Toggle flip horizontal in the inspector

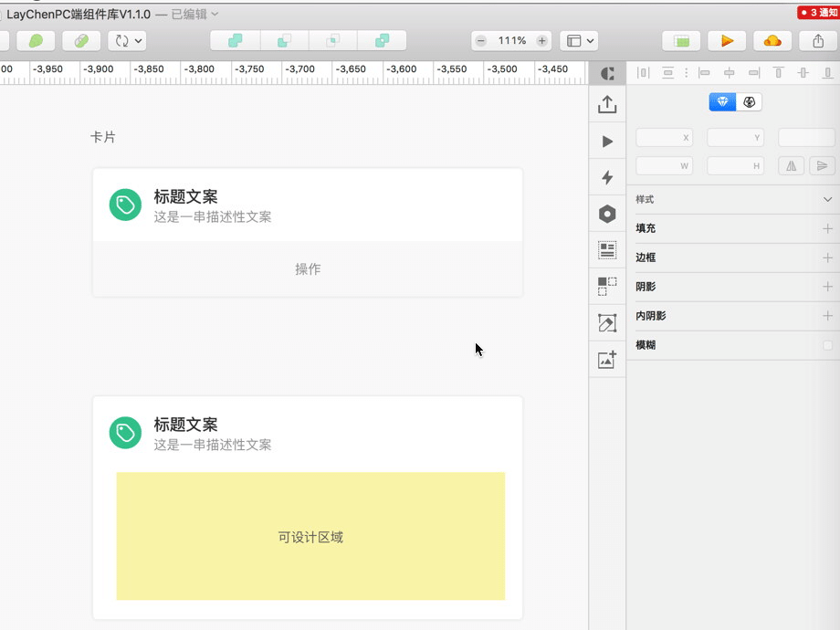click(791, 165)
